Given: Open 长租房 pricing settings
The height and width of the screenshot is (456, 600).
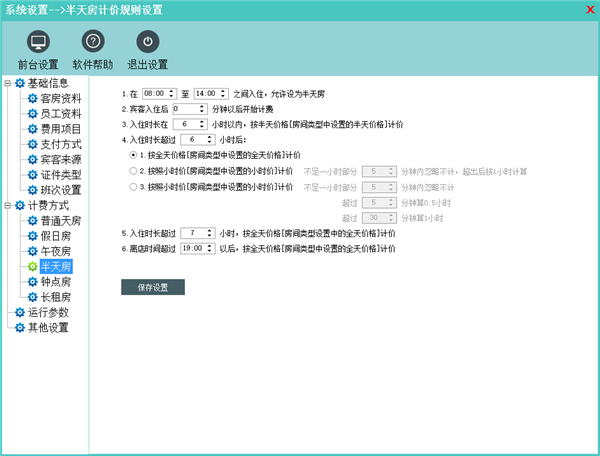Looking at the screenshot, I should (54, 297).
